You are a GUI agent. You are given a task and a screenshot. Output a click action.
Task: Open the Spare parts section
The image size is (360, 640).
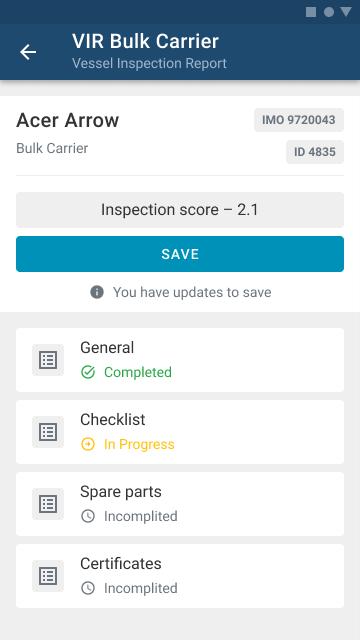tap(180, 504)
